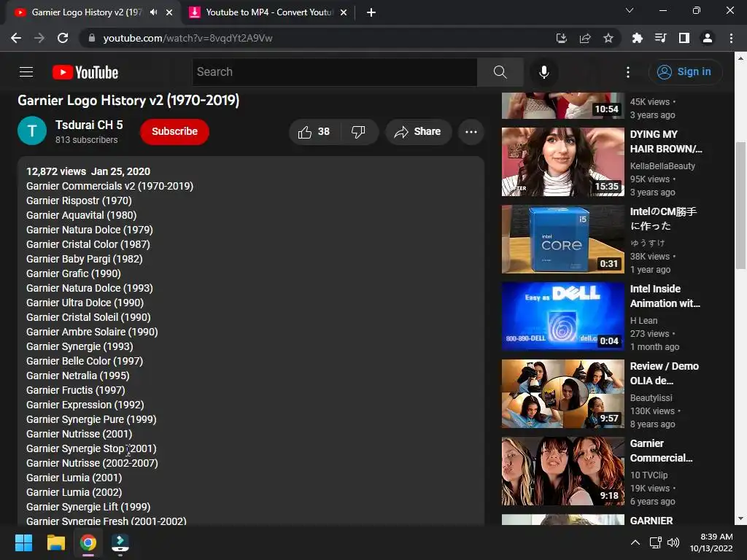
Task: Open more actions ellipsis under video
Action: pos(471,132)
